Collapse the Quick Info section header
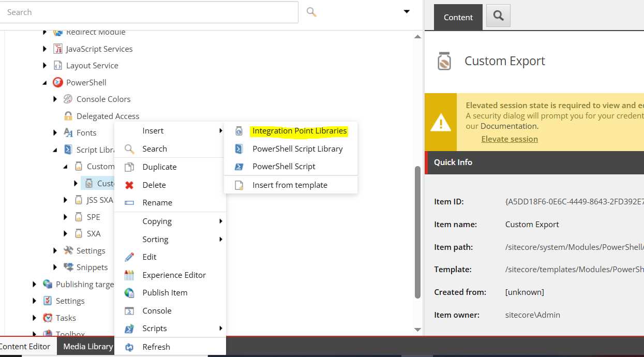 pyautogui.click(x=534, y=162)
